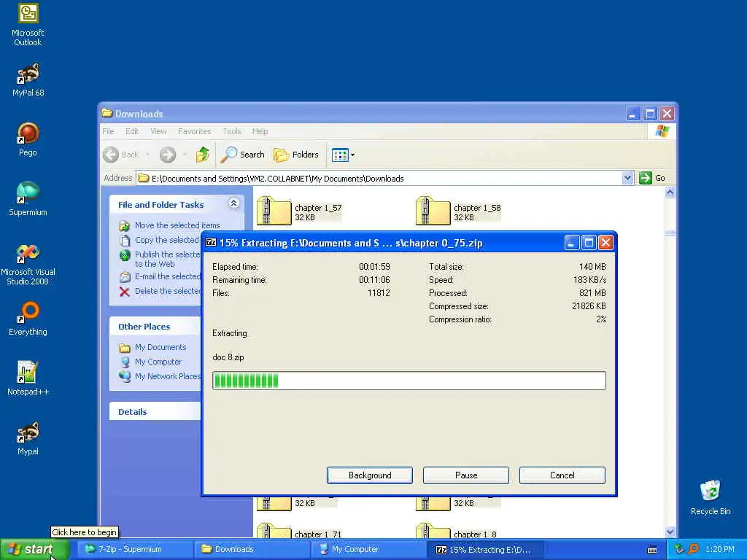This screenshot has width=747, height=560.
Task: Launch MyPal 68 desktop shortcut
Action: (28, 80)
